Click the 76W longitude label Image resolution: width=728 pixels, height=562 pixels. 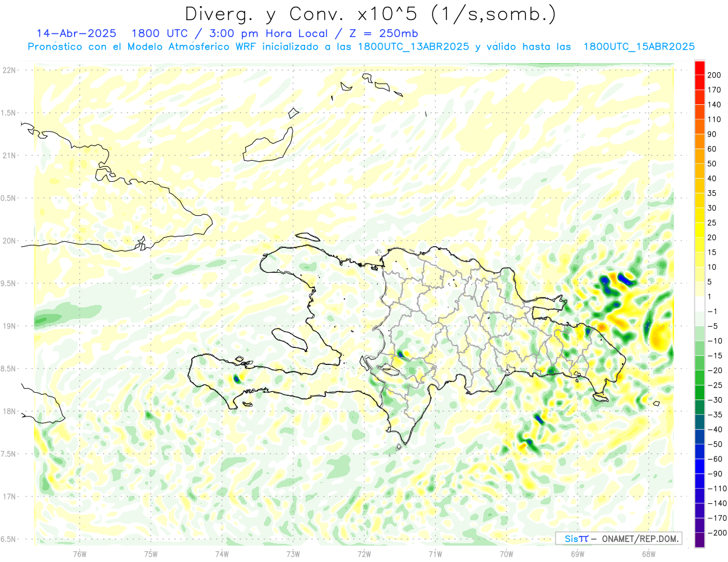click(x=79, y=554)
